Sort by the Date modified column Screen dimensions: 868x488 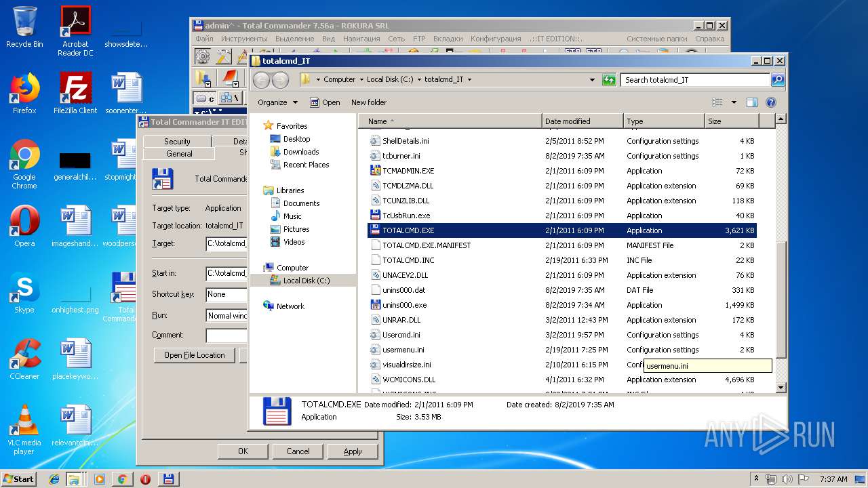(x=583, y=121)
